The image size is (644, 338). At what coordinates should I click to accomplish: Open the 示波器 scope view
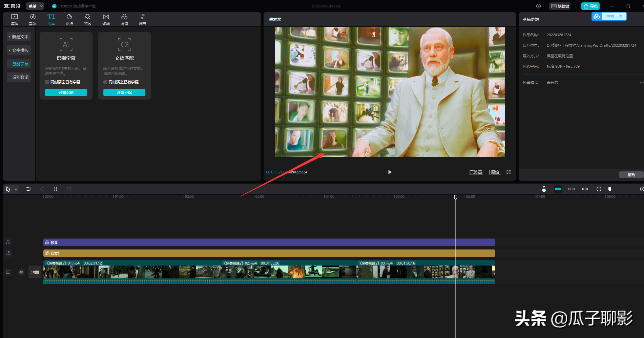click(x=476, y=172)
